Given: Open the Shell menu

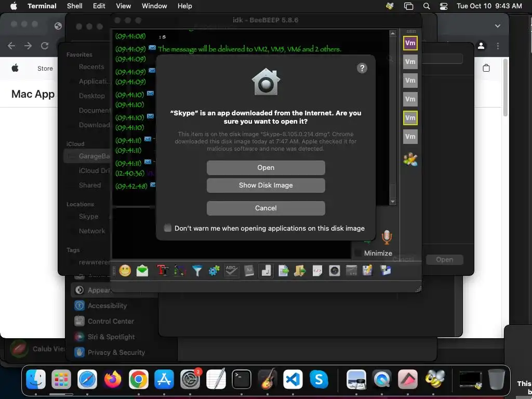Looking at the screenshot, I should click(x=74, y=6).
